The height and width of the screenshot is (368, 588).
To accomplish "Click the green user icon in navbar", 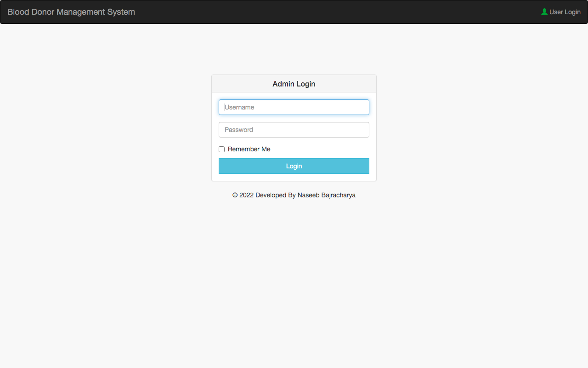I will click(x=544, y=11).
